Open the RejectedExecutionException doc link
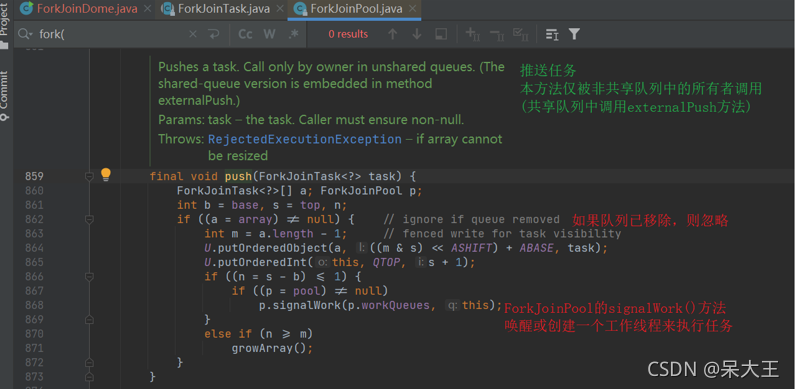 (305, 139)
